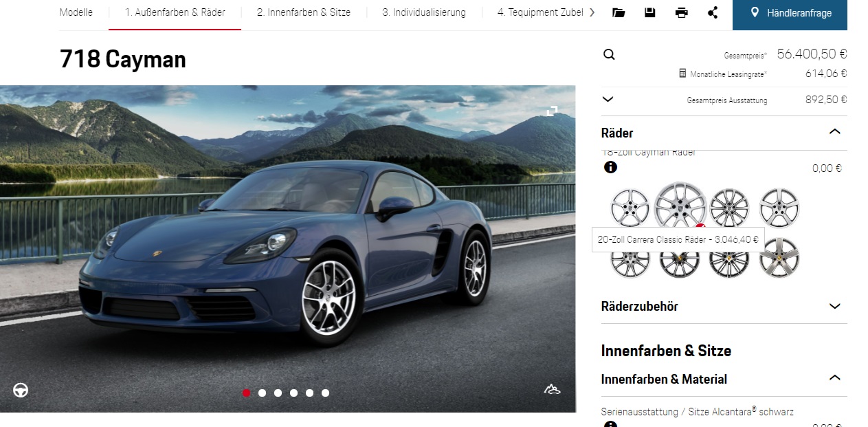
Task: Expand the Gesamtpreis Ausstattung price details chevron
Action: click(x=608, y=99)
